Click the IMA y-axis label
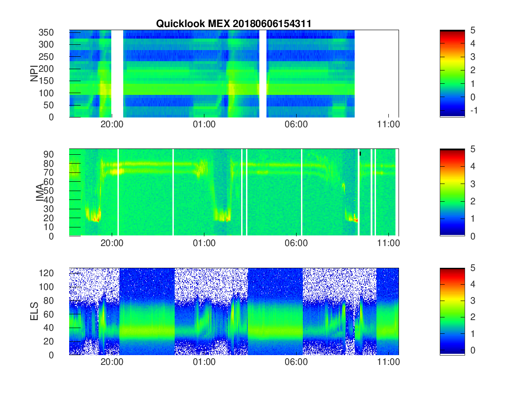 [39, 193]
